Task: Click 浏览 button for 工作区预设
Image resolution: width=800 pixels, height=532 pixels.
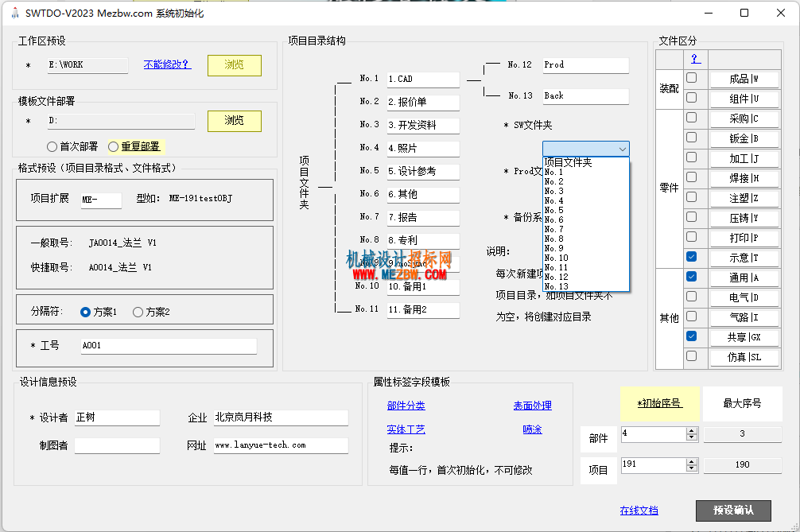Action: point(235,65)
